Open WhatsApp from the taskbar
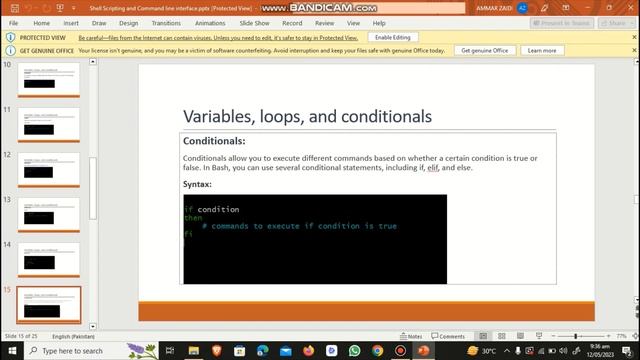Image resolution: width=640 pixels, height=360 pixels. tap(354, 351)
